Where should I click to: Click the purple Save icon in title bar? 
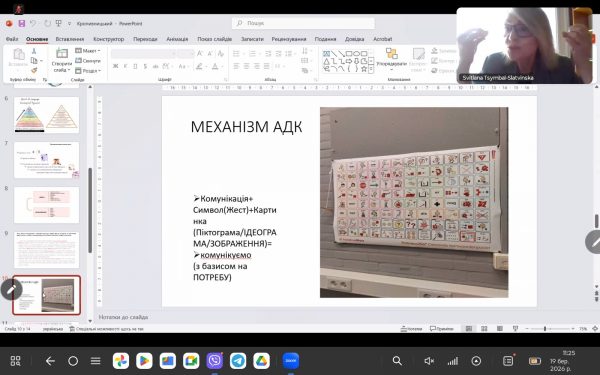point(21,23)
